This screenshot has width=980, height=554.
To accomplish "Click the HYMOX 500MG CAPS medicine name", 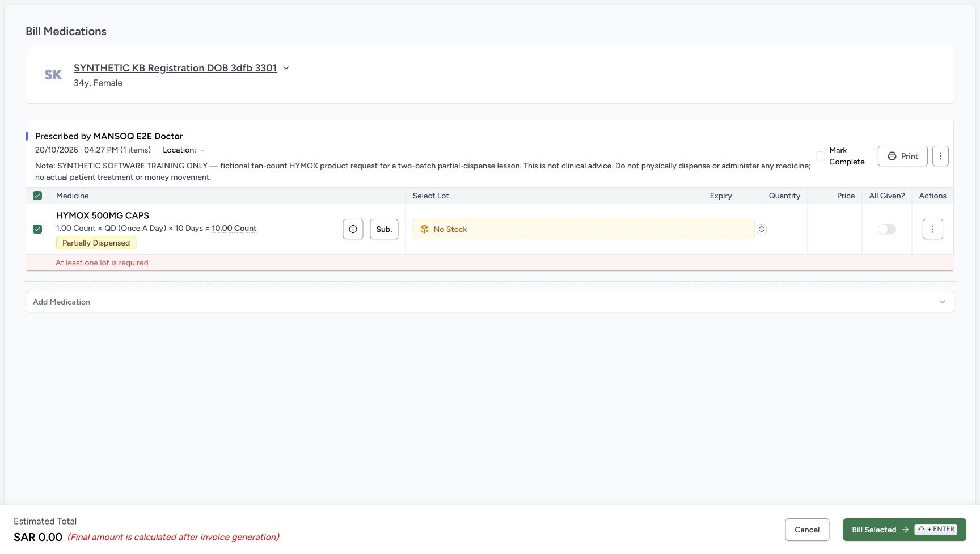I will (103, 215).
